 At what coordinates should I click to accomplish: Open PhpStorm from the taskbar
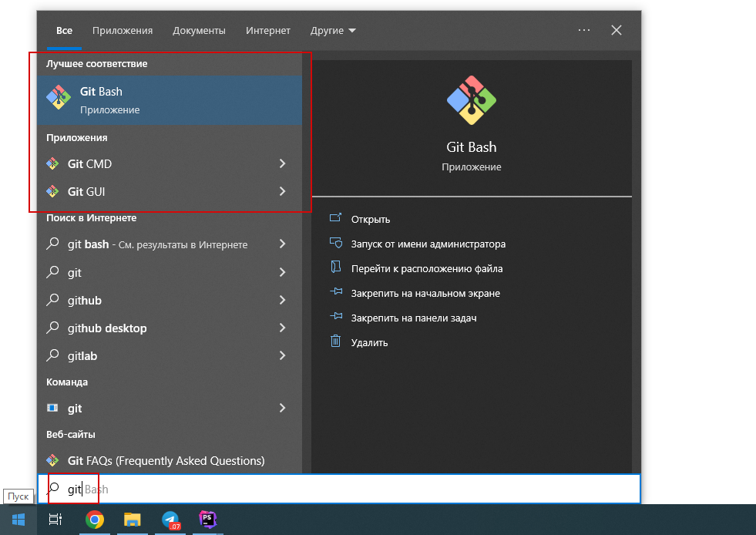(208, 520)
